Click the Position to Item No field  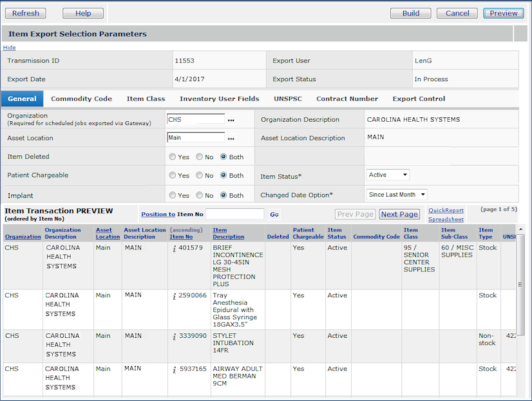(234, 214)
